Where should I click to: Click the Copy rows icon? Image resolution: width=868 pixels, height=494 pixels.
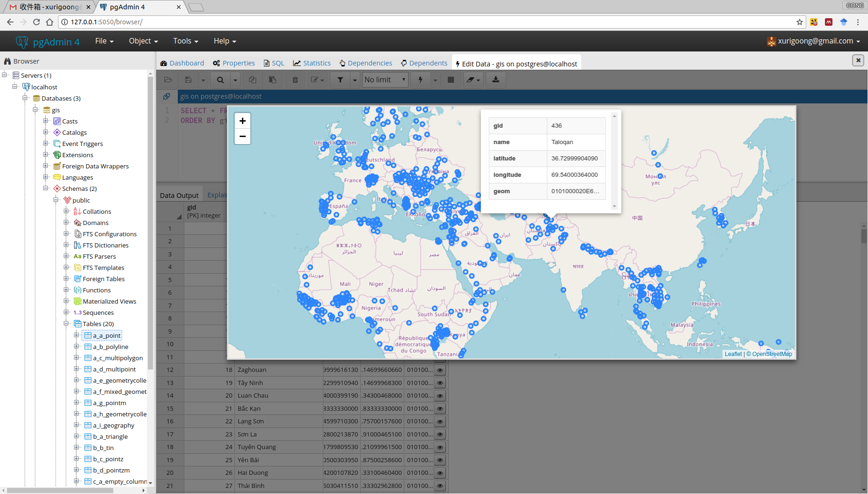253,80
